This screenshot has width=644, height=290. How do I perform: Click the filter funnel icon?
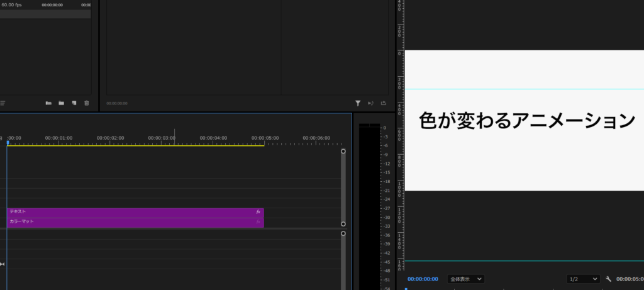click(x=358, y=103)
